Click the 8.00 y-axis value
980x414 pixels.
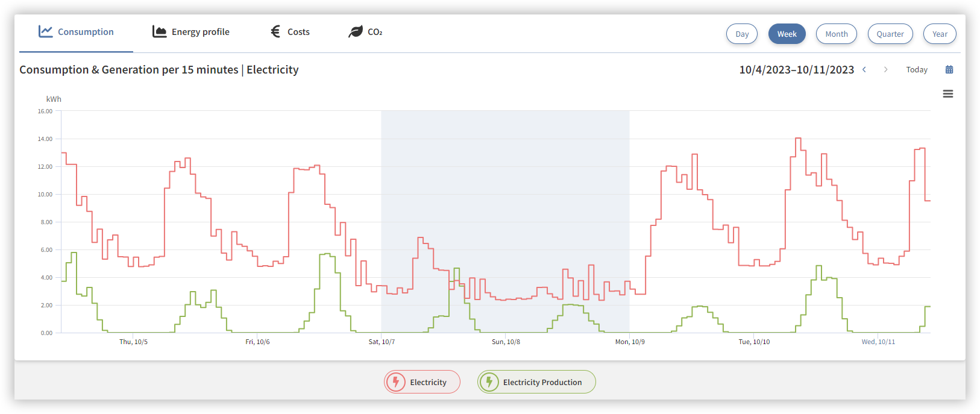[x=46, y=222]
